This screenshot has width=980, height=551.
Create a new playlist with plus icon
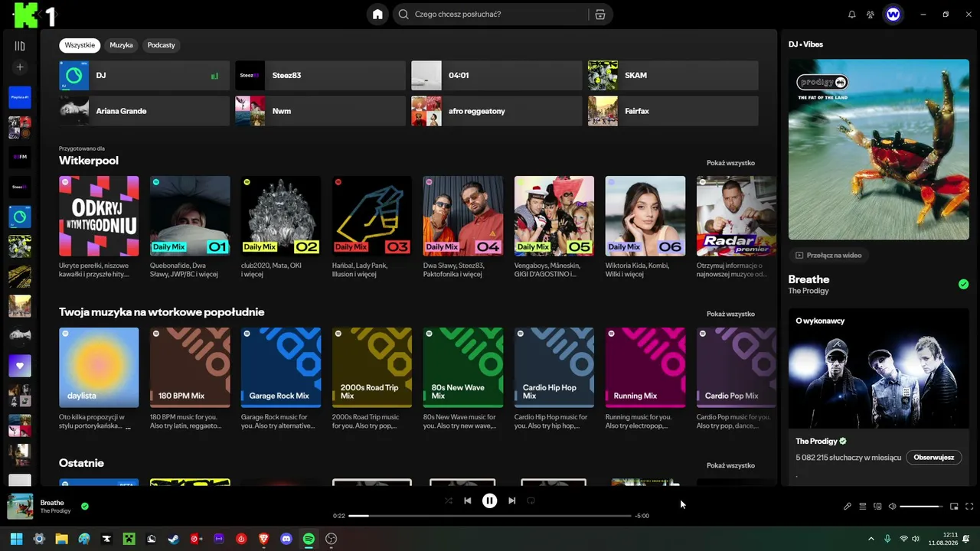pyautogui.click(x=20, y=67)
